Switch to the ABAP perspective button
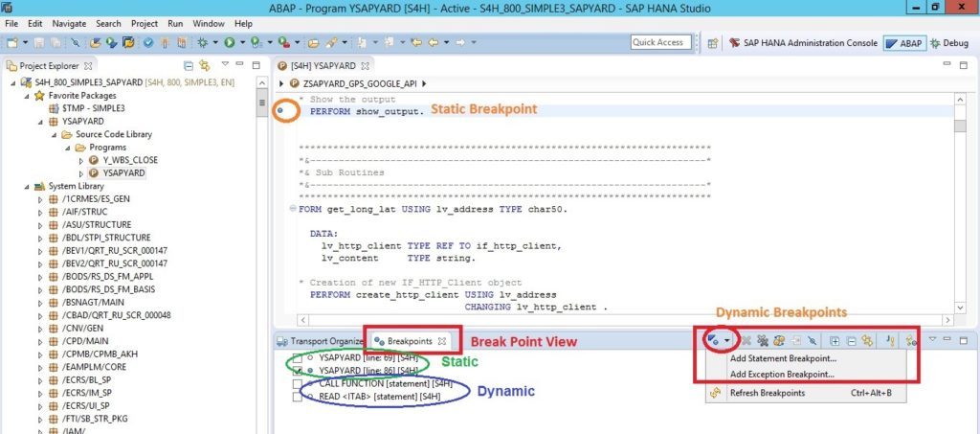 (903, 43)
